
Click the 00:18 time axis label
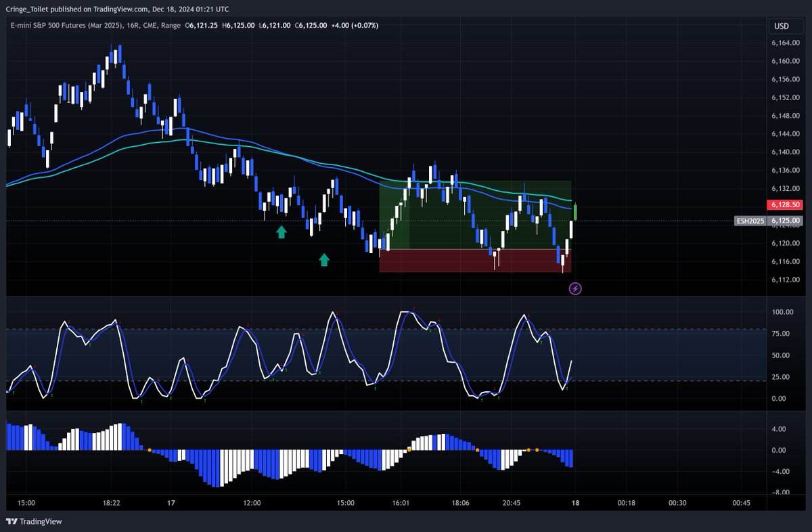point(627,504)
